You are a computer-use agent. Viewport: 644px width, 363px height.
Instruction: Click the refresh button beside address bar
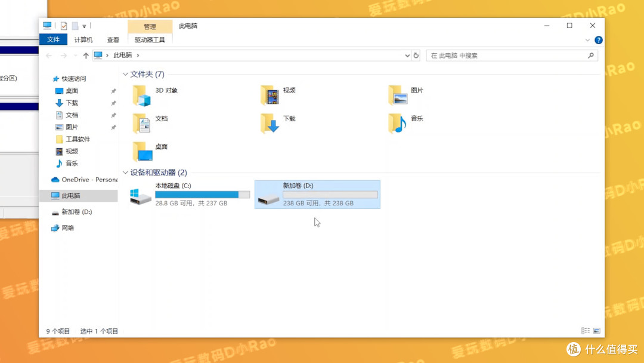416,56
